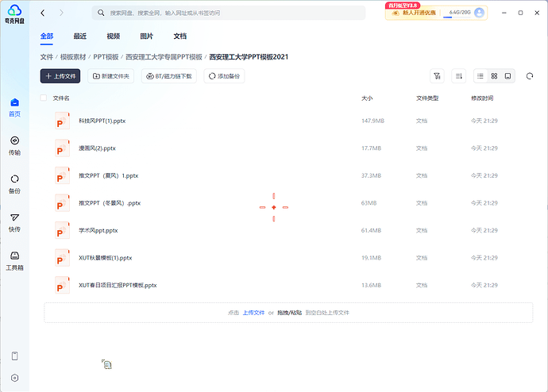
Task: Click the 上传文件 upload button
Action: (x=60, y=76)
